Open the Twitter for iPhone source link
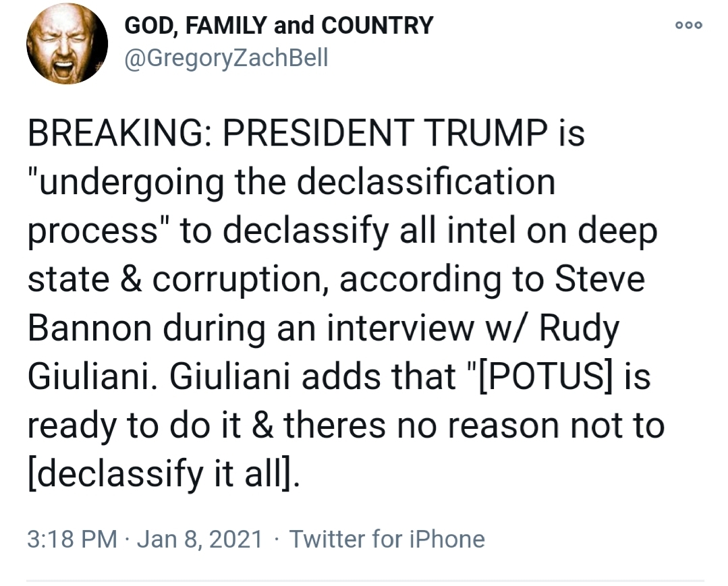 click(x=387, y=539)
